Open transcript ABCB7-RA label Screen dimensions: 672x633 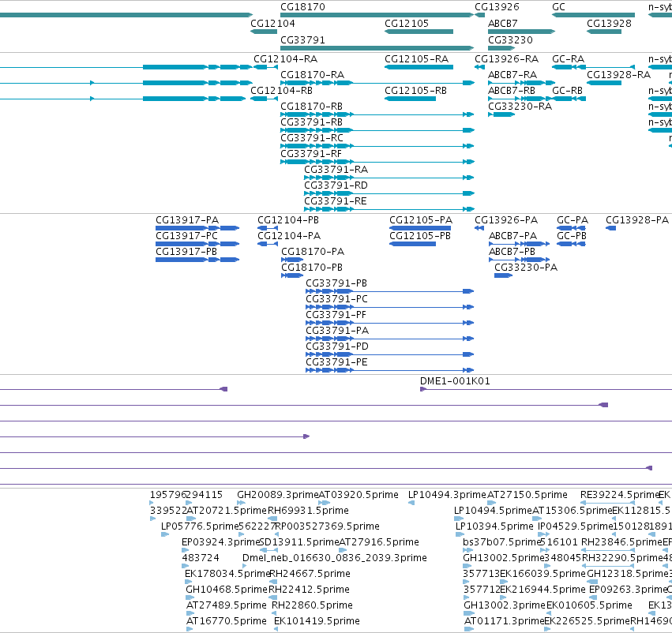(x=512, y=74)
